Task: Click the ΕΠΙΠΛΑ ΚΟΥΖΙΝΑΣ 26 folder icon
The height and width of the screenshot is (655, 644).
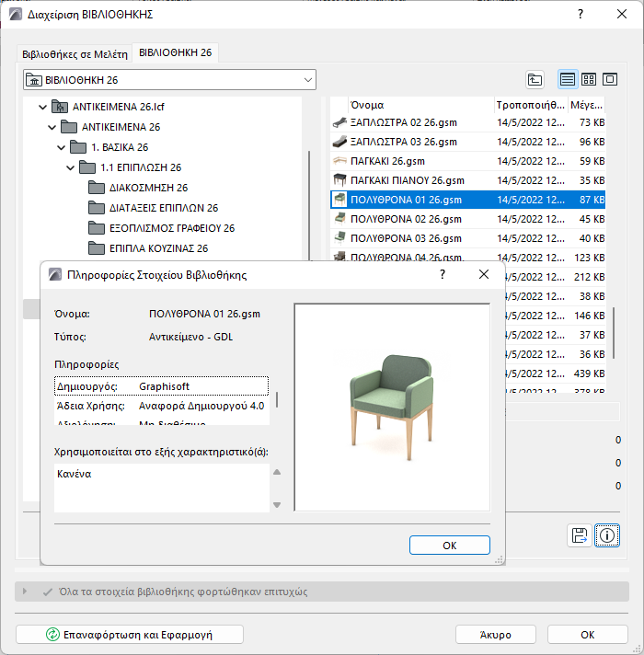Action: pos(97,248)
